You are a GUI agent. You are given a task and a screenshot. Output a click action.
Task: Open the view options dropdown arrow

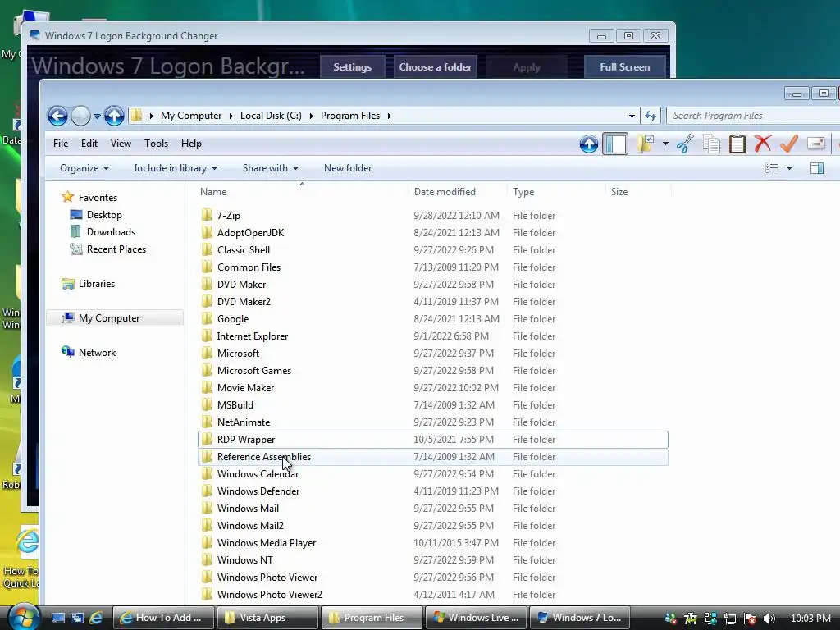(x=789, y=168)
